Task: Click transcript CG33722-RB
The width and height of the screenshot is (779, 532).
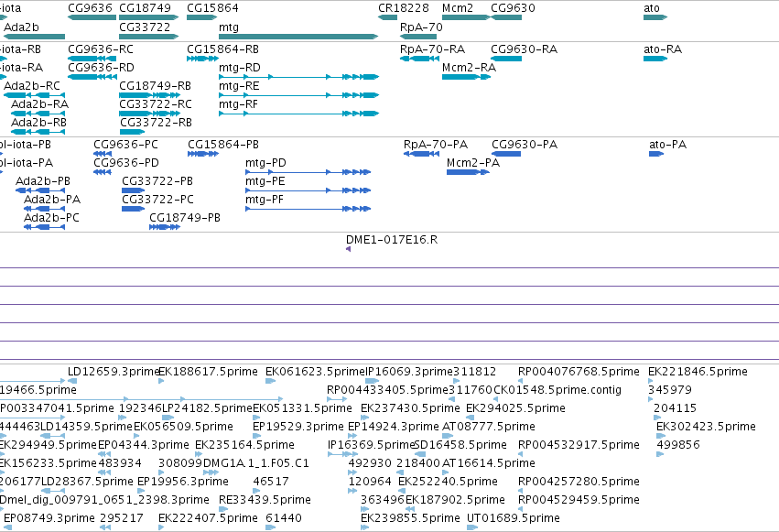Action: tap(132, 132)
